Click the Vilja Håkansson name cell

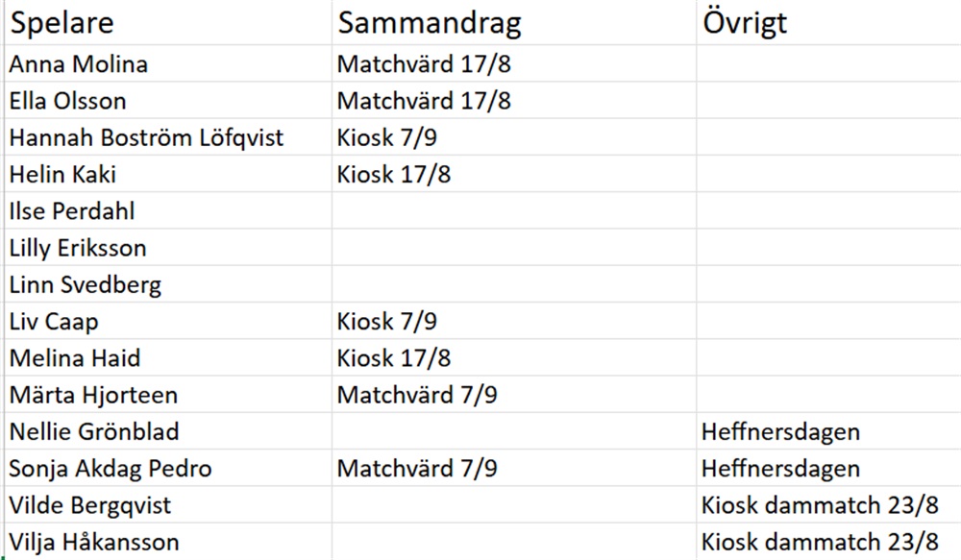click(x=94, y=542)
